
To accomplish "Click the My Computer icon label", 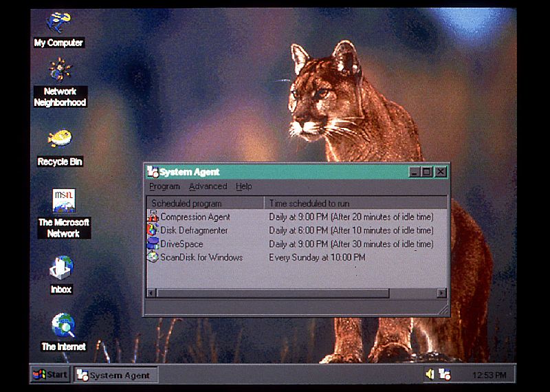I will click(58, 43).
